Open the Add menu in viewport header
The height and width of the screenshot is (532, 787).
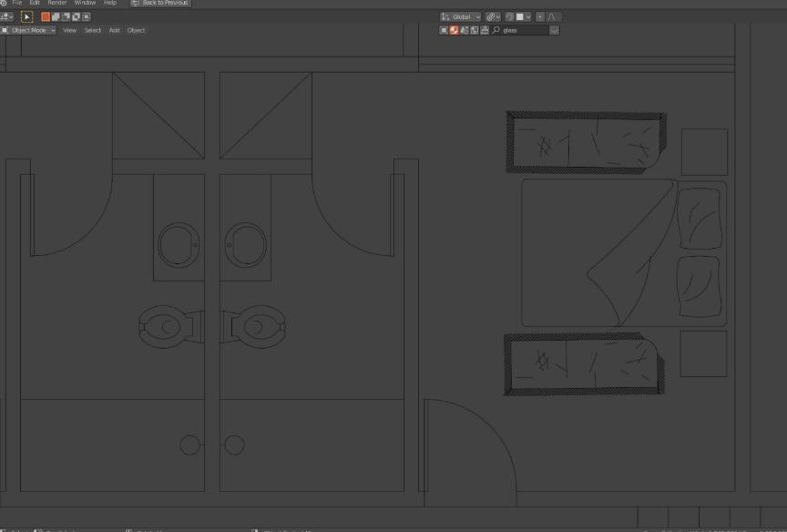[x=114, y=30]
